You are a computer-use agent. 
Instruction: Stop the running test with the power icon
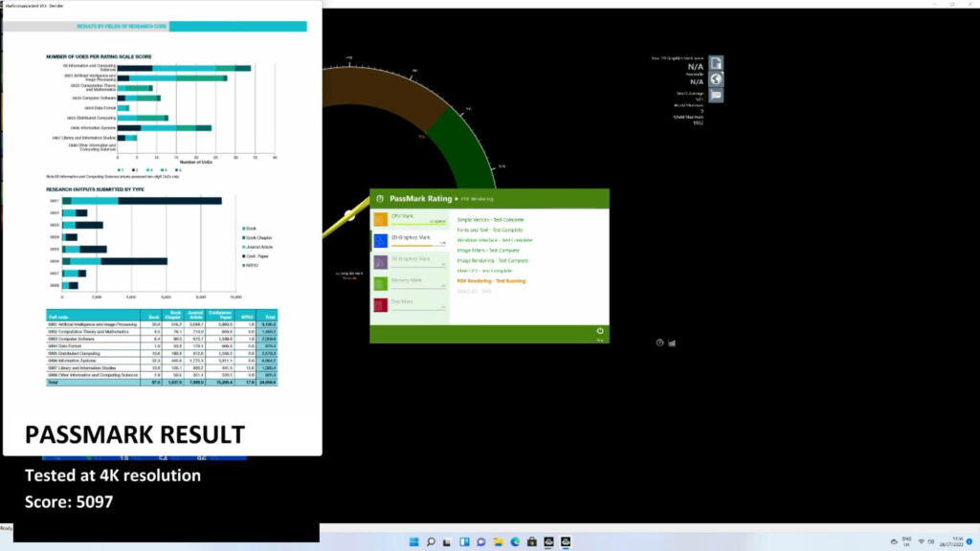pyautogui.click(x=600, y=331)
